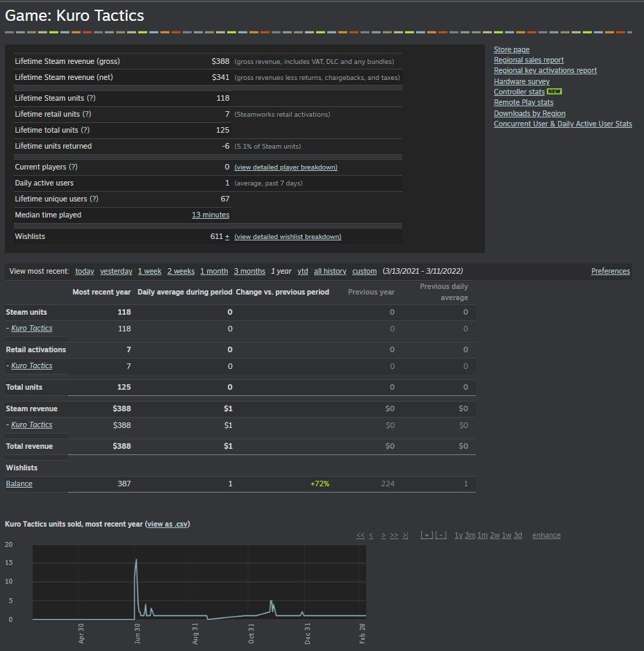
Task: Jump chart to latest with >|
Action: (x=405, y=535)
